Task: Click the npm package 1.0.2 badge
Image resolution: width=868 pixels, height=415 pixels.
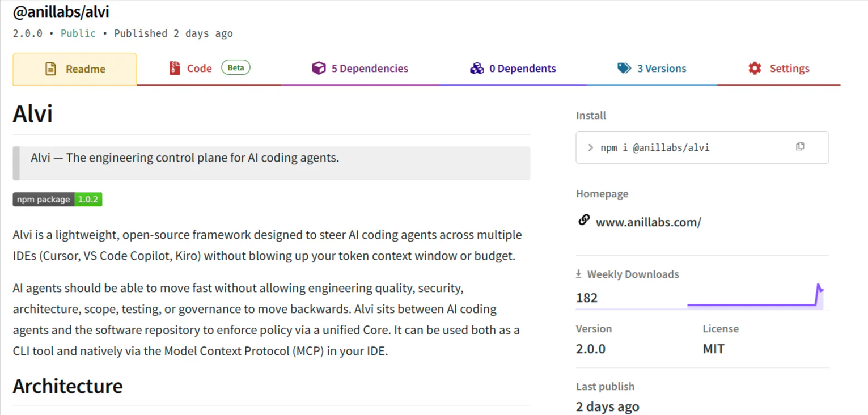Action: 57,200
